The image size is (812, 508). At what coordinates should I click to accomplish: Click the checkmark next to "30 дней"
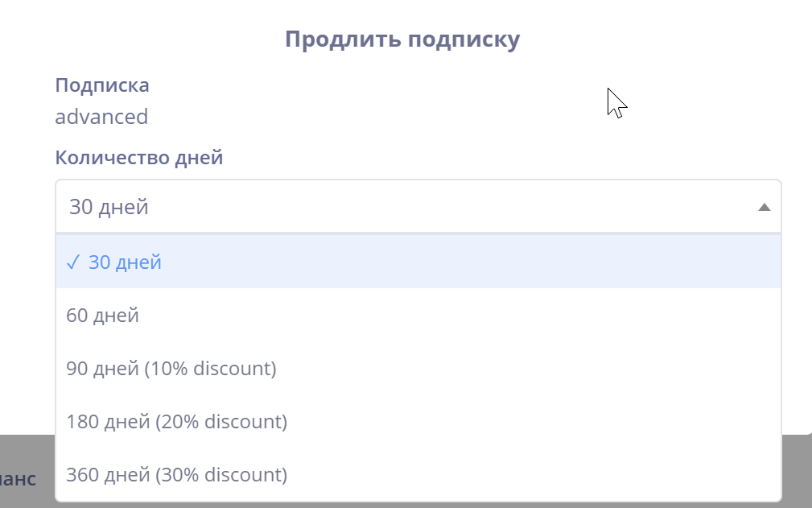coord(73,261)
